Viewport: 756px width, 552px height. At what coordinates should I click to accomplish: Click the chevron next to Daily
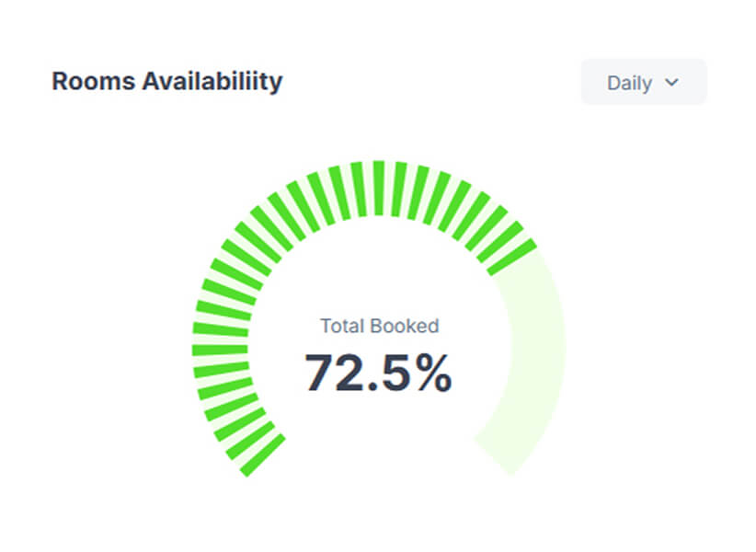[x=670, y=83]
